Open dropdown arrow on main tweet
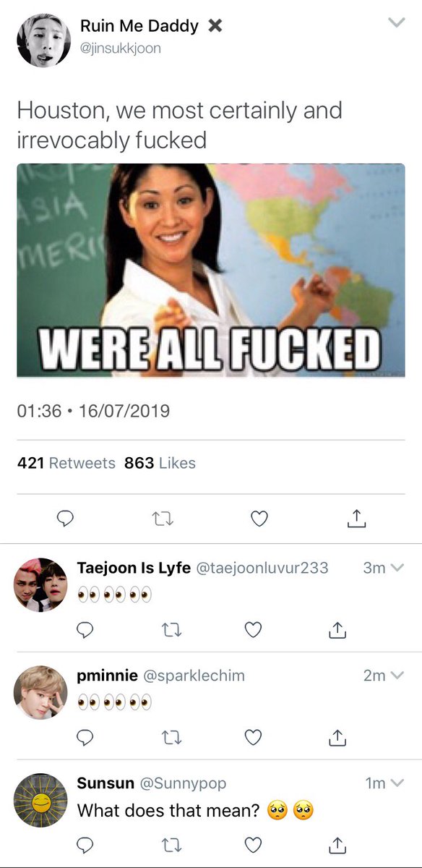This screenshot has width=422, height=868. [397, 23]
